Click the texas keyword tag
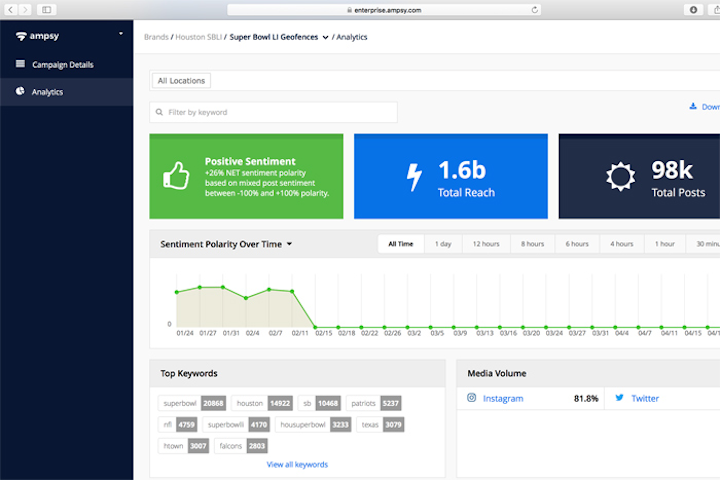 click(380, 424)
